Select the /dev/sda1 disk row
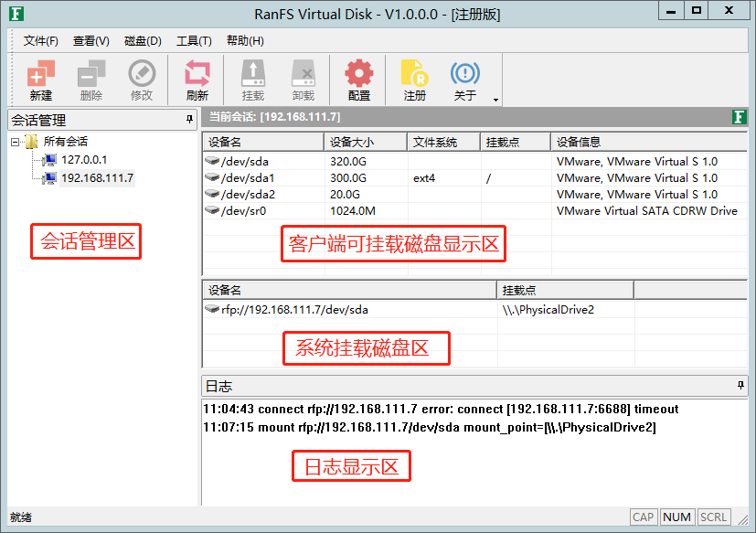The width and height of the screenshot is (756, 533). tap(475, 178)
